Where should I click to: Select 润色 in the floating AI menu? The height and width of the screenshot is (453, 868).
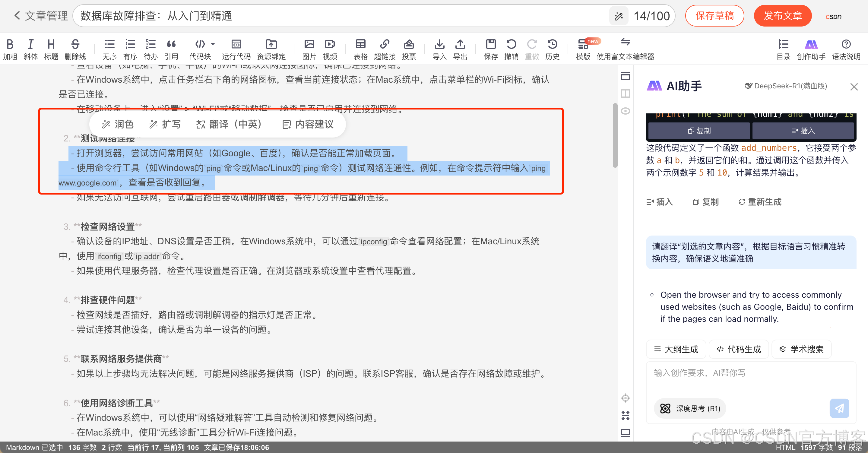[118, 124]
